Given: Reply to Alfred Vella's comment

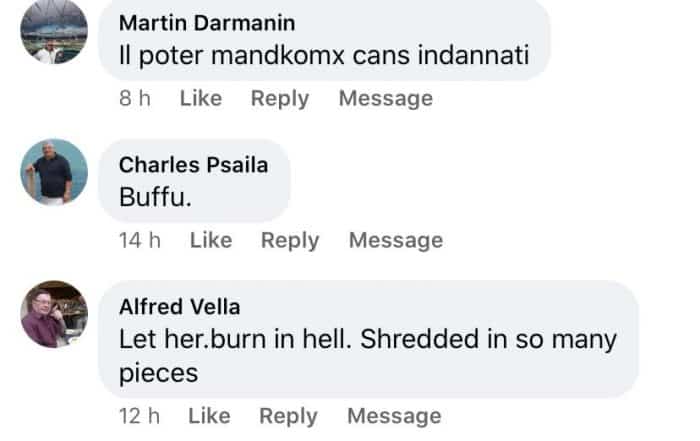Looking at the screenshot, I should (288, 416).
